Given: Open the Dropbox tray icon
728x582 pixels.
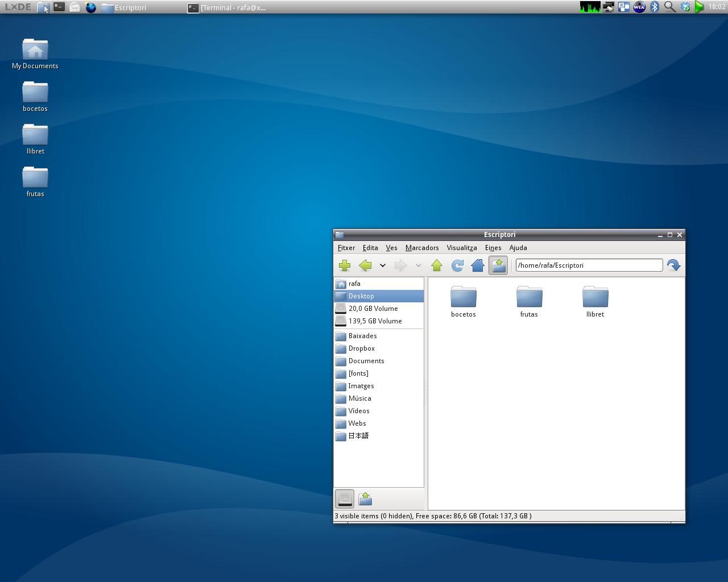Looking at the screenshot, I should click(685, 7).
